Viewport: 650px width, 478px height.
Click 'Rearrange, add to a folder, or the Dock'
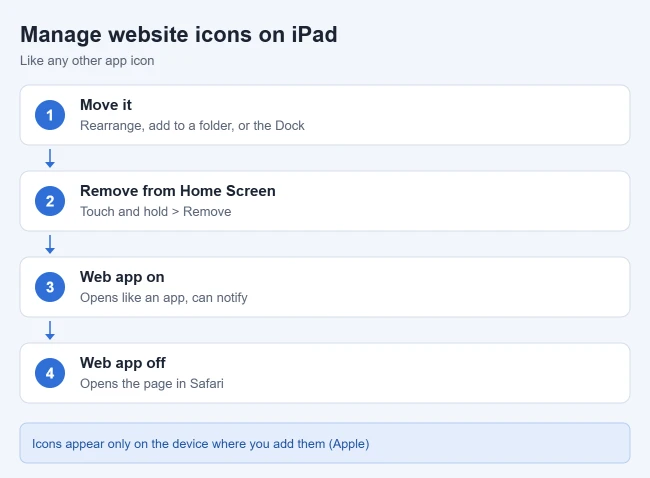click(192, 126)
